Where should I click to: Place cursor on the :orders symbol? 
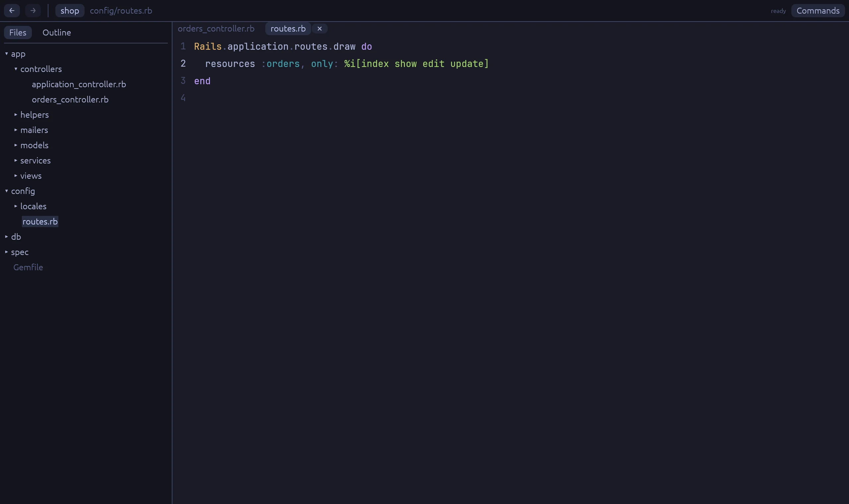click(281, 64)
